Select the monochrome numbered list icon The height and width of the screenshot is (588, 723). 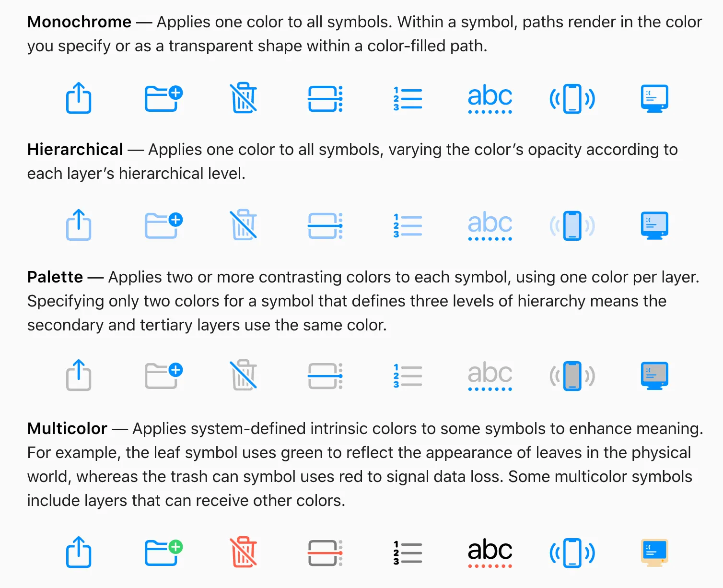pos(408,99)
